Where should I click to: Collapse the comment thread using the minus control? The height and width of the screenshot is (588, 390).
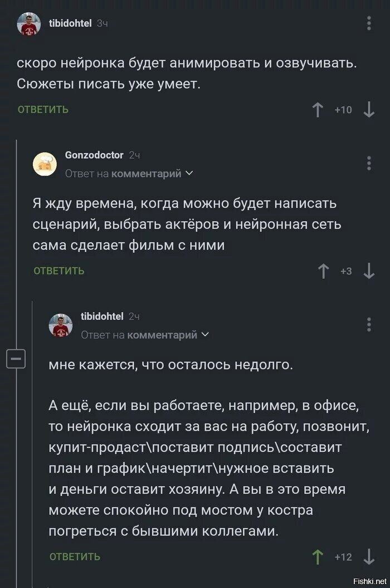tap(17, 358)
